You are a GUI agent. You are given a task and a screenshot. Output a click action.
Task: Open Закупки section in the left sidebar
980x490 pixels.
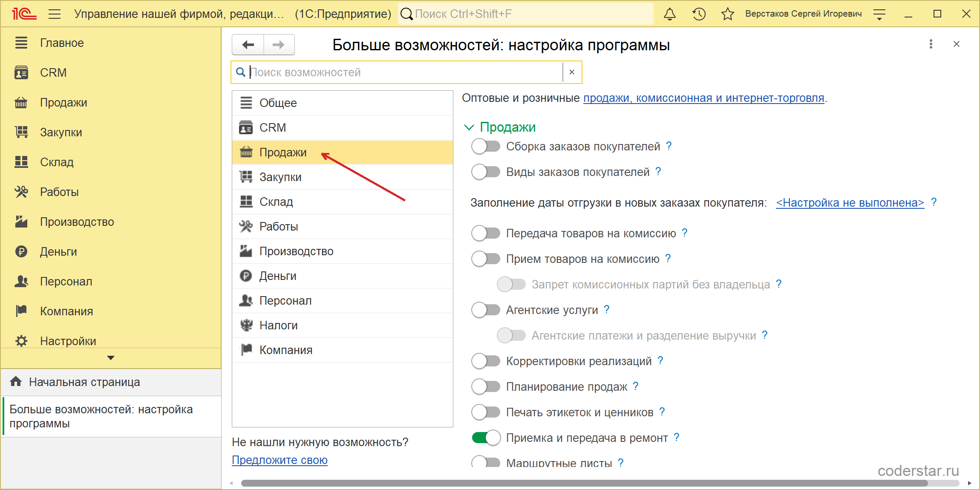coord(111,133)
